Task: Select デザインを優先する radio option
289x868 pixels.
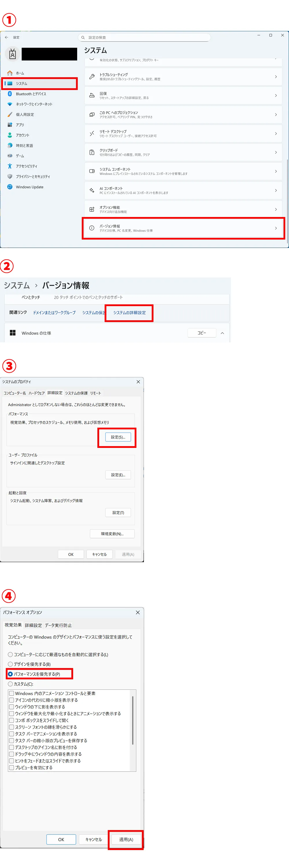Action: (x=10, y=664)
